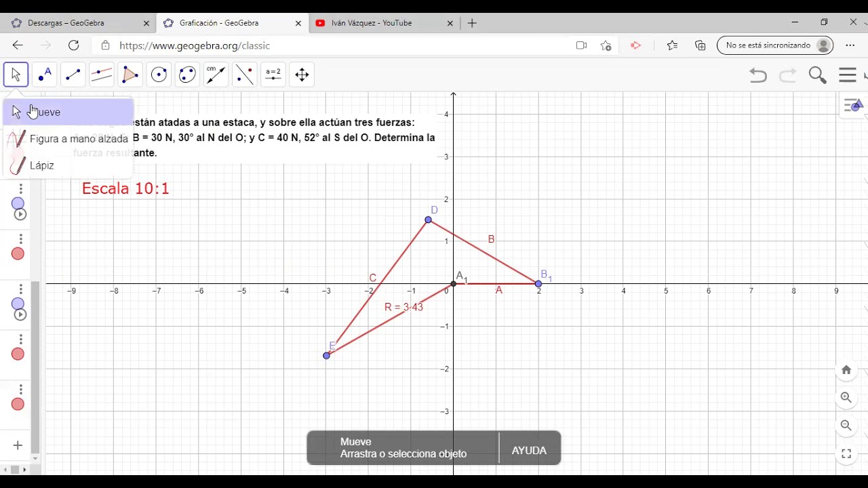
Task: Open the GeoGebra hamburger main menu
Action: 848,75
